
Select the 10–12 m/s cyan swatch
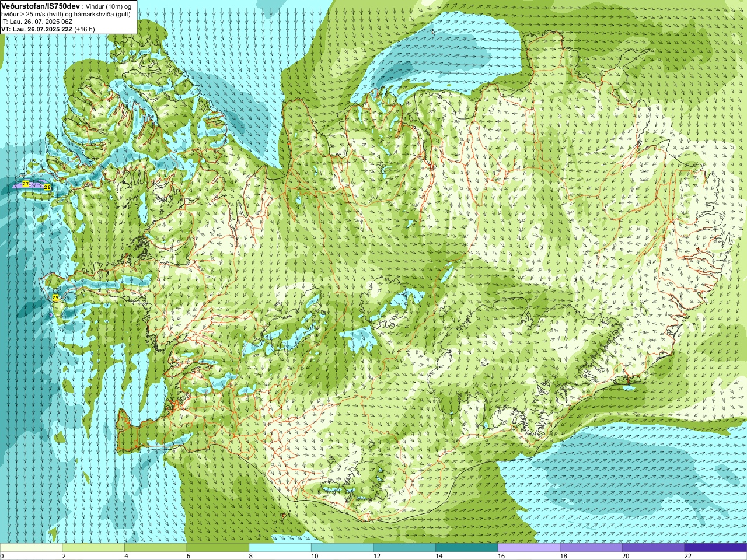pos(342,548)
